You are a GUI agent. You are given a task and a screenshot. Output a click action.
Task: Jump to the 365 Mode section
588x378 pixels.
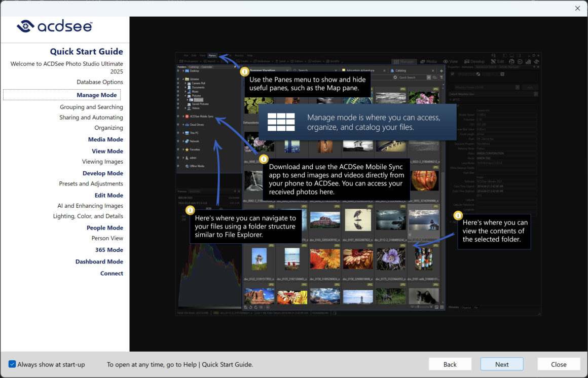point(109,250)
